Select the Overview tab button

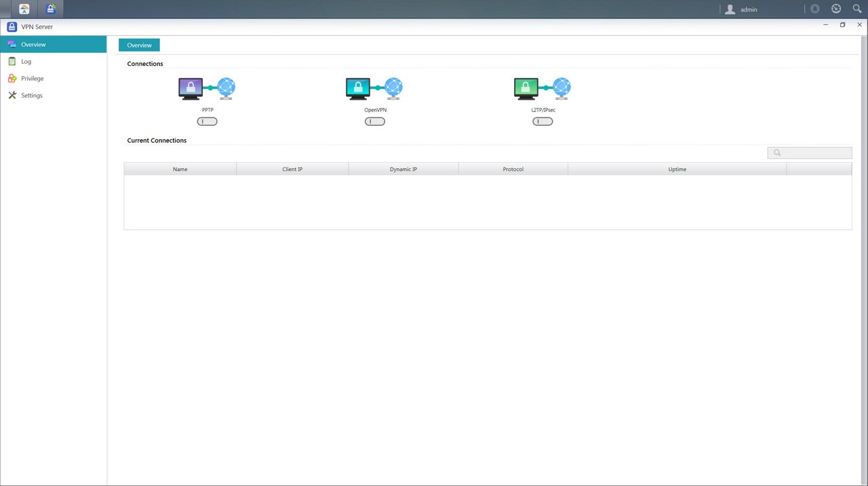pyautogui.click(x=139, y=45)
